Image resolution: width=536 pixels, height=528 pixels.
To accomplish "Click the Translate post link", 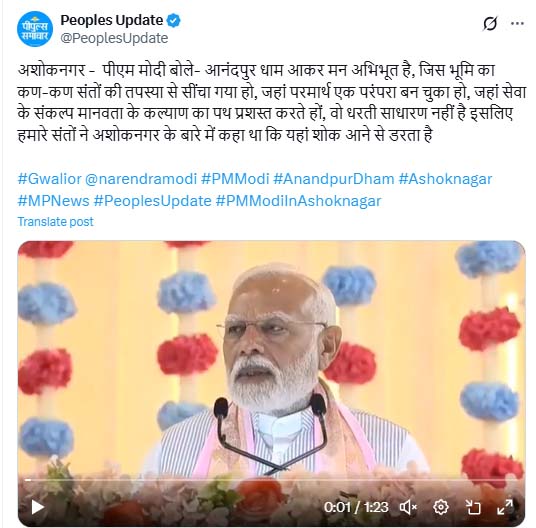I will point(55,222).
